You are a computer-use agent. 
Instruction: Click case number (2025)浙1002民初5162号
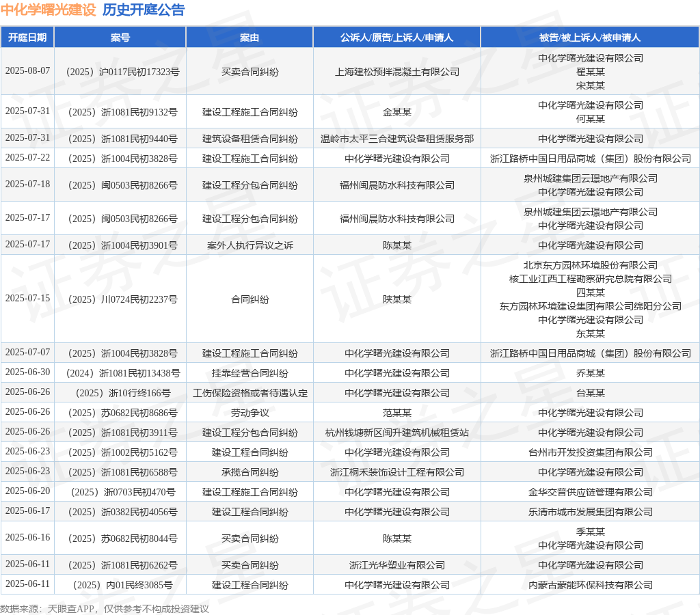(123, 452)
